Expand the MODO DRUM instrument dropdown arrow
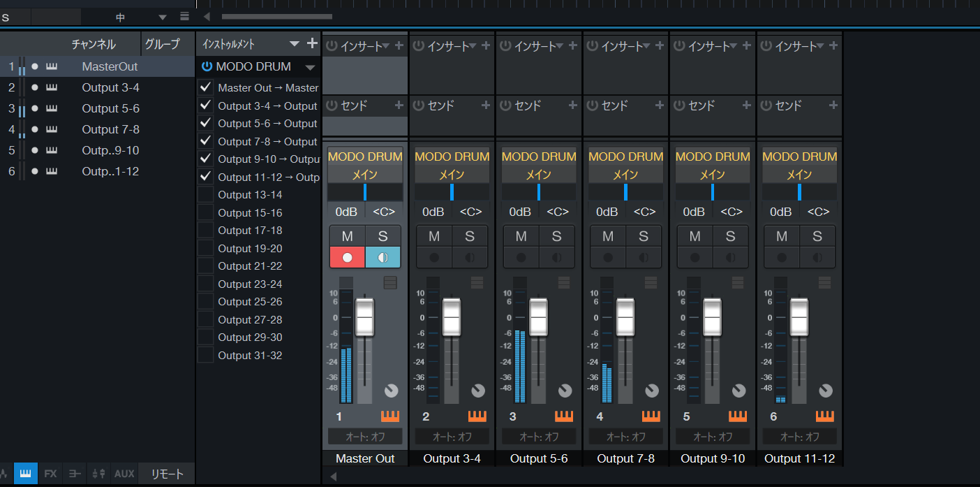Screen dimensions: 980x487 click(310, 68)
